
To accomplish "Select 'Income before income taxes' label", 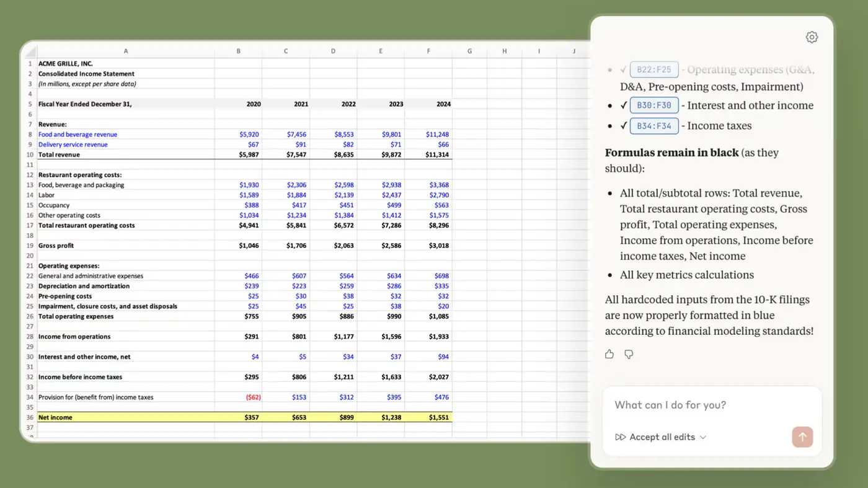I will tap(126, 377).
